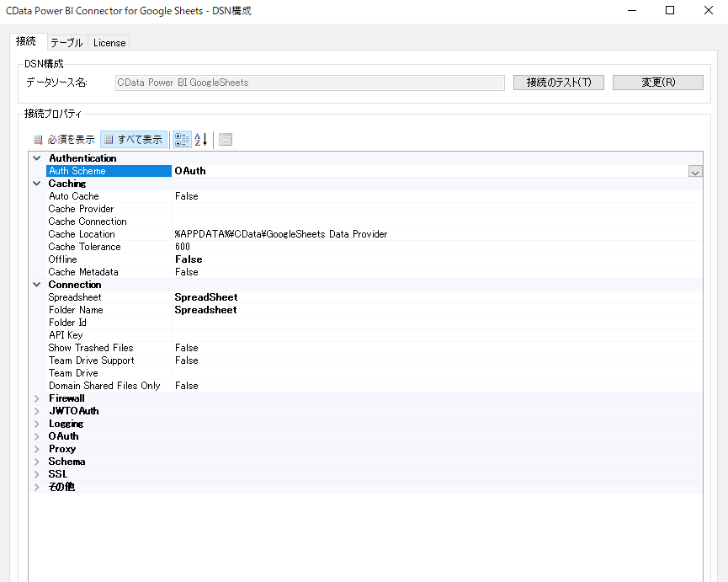728x582 pixels.
Task: Open the Auth Scheme dropdown arrow
Action: coord(695,171)
